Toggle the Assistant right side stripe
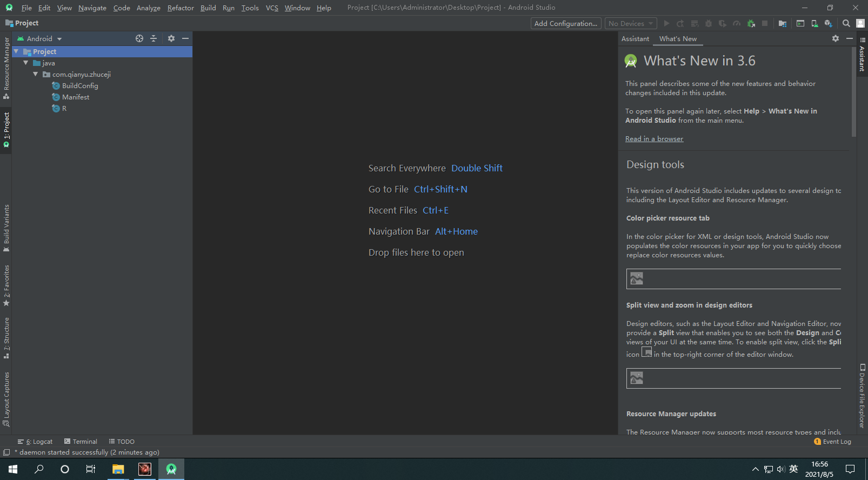Image resolution: width=868 pixels, height=480 pixels. pyautogui.click(x=862, y=55)
